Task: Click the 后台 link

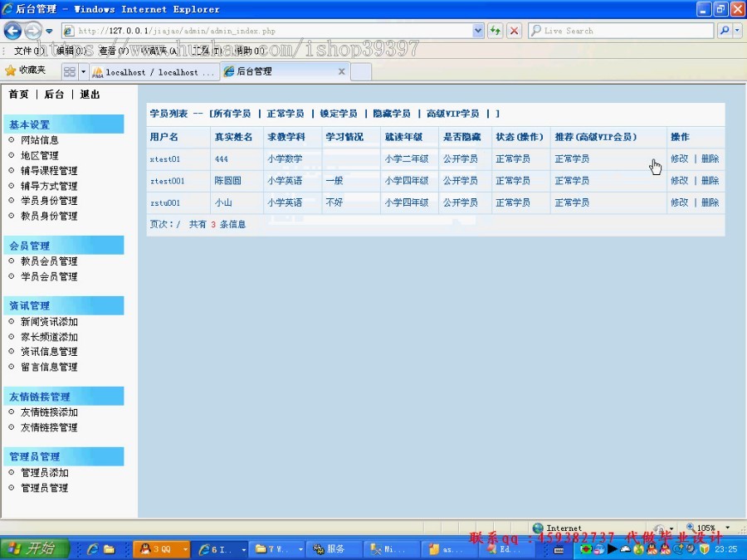Action: point(54,95)
